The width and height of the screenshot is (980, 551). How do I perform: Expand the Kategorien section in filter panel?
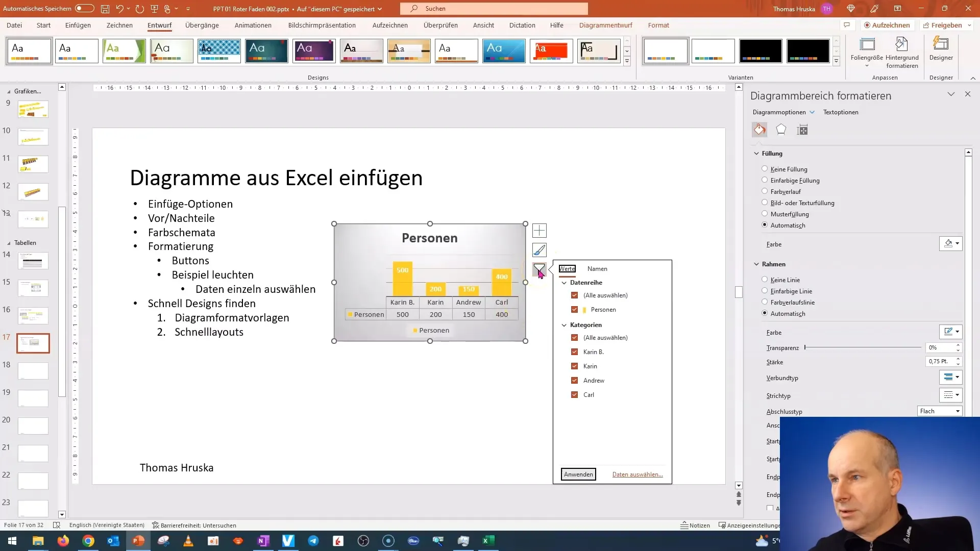coord(564,324)
